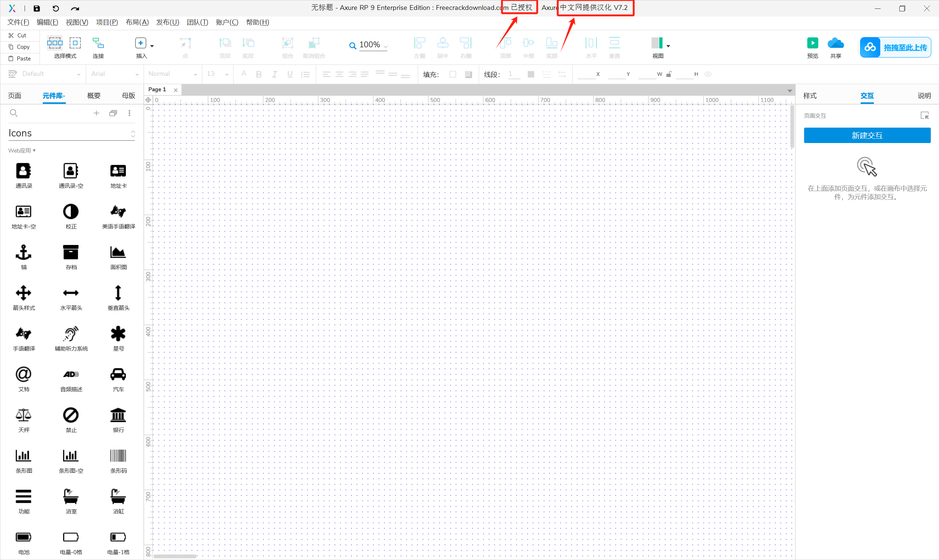Image resolution: width=939 pixels, height=560 pixels.
Task: Toggle contained selection mode
Action: 75,43
